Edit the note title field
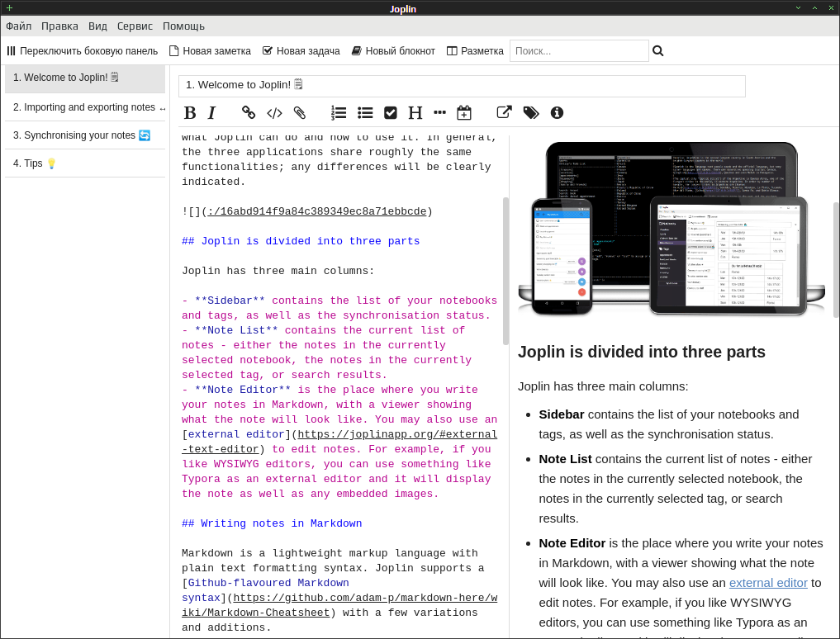The image size is (840, 639). tap(462, 85)
